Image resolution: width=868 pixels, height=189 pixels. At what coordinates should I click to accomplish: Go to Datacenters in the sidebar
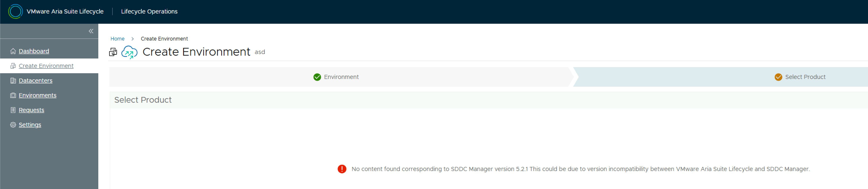pos(35,81)
